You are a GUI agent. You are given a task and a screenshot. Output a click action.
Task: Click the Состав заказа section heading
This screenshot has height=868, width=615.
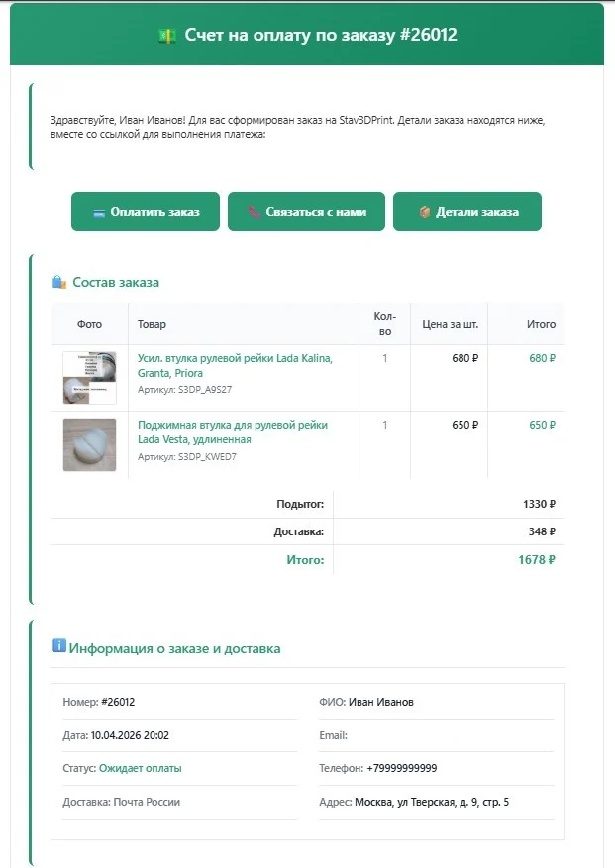[x=116, y=282]
